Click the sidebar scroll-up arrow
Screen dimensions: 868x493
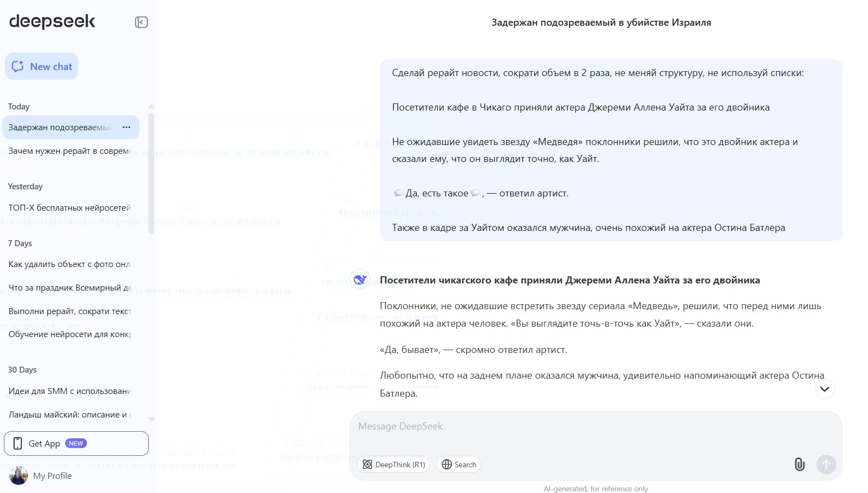(151, 107)
